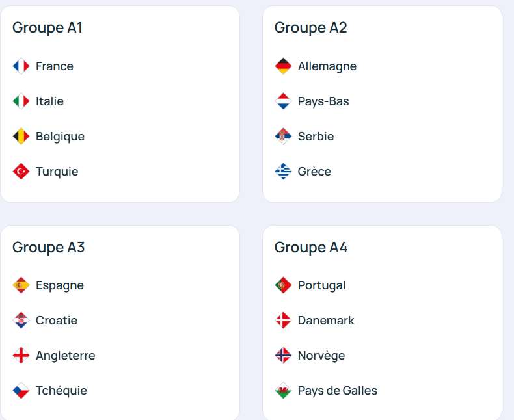Click the Groupe A2 heading
Image resolution: width=514 pixels, height=420 pixels.
click(311, 28)
